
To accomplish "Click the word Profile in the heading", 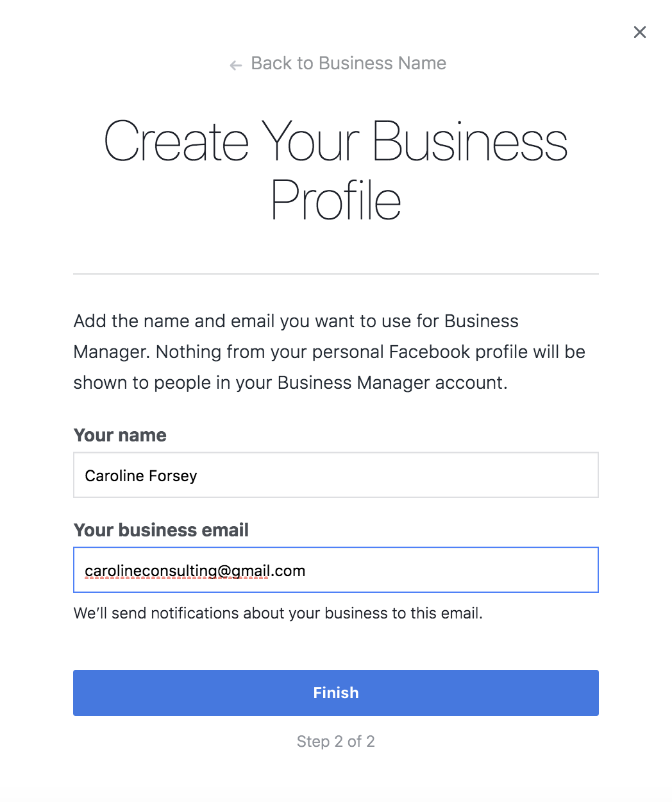I will 336,200.
